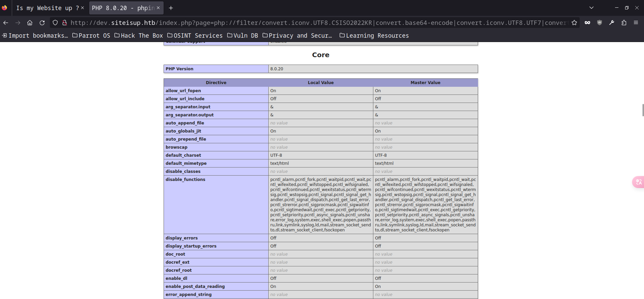Click arg_separator.output directive name
This screenshot has width=644, height=299.
190,115
